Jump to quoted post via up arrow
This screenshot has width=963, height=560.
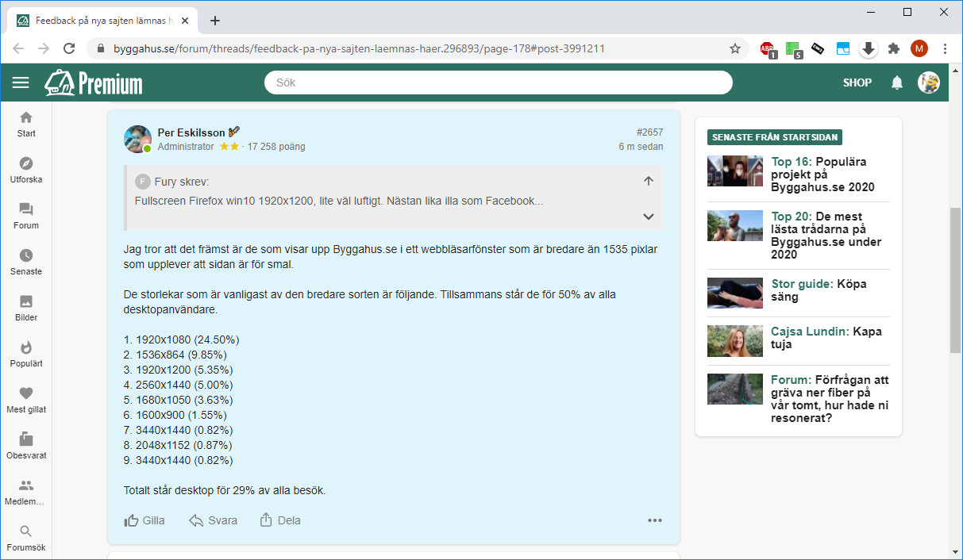[648, 181]
